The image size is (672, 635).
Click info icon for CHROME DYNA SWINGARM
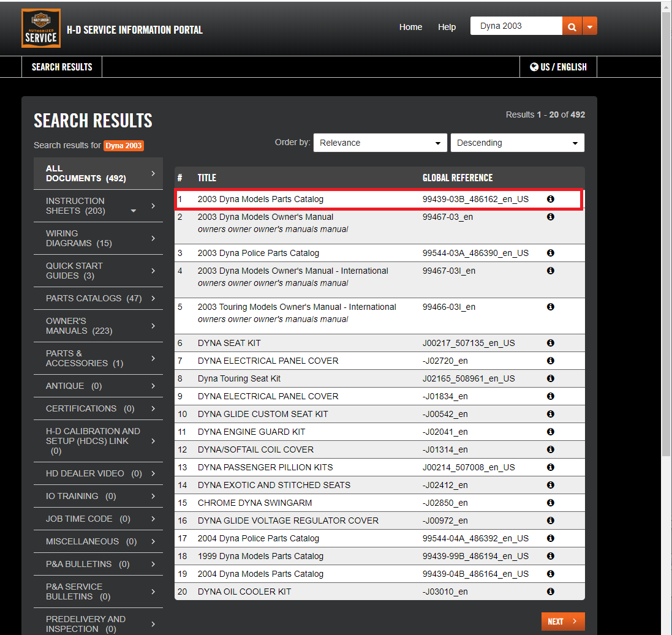point(550,503)
